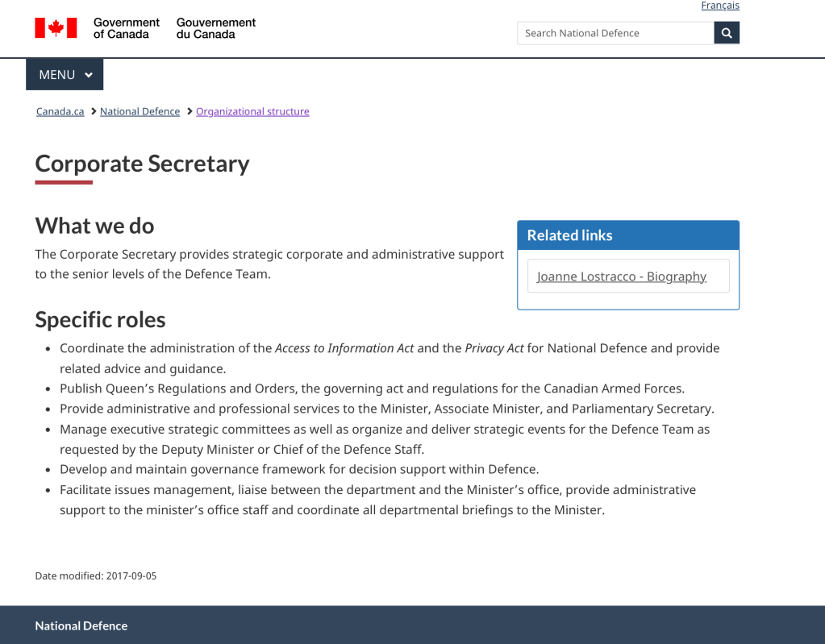Click the magnifying glass search button
Screen dimensions: 825x644
point(727,33)
